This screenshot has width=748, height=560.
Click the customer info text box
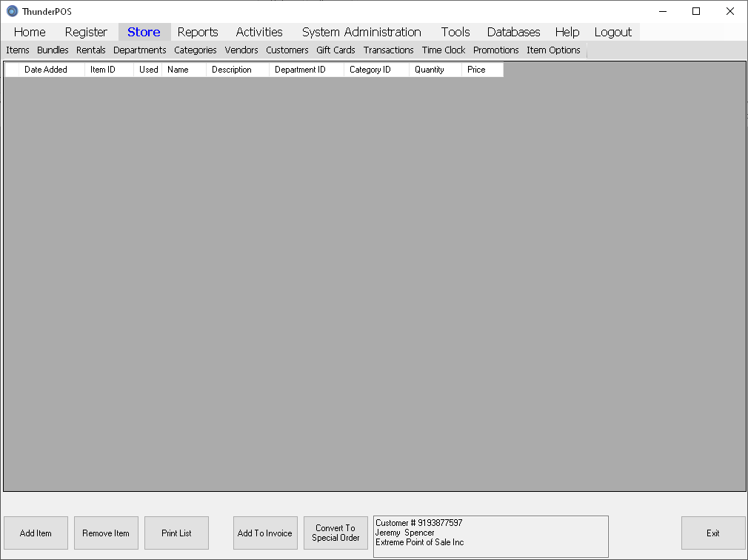click(490, 536)
